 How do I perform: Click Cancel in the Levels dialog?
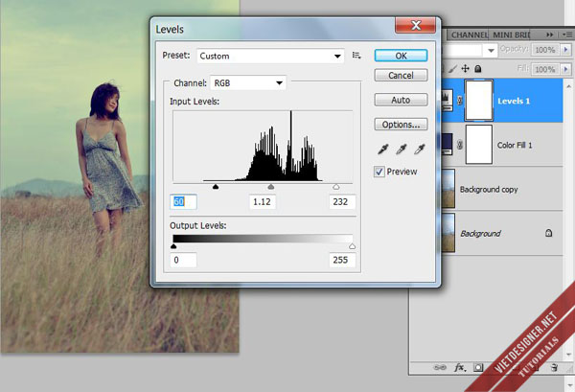(401, 75)
